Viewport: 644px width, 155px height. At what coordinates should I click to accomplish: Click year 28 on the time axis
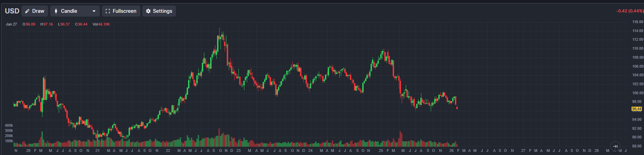[597, 151]
